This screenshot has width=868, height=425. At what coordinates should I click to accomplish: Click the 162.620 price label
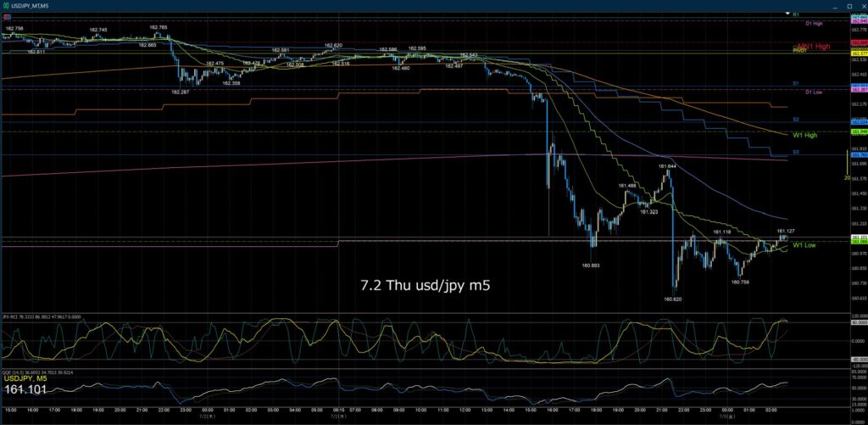tap(333, 45)
